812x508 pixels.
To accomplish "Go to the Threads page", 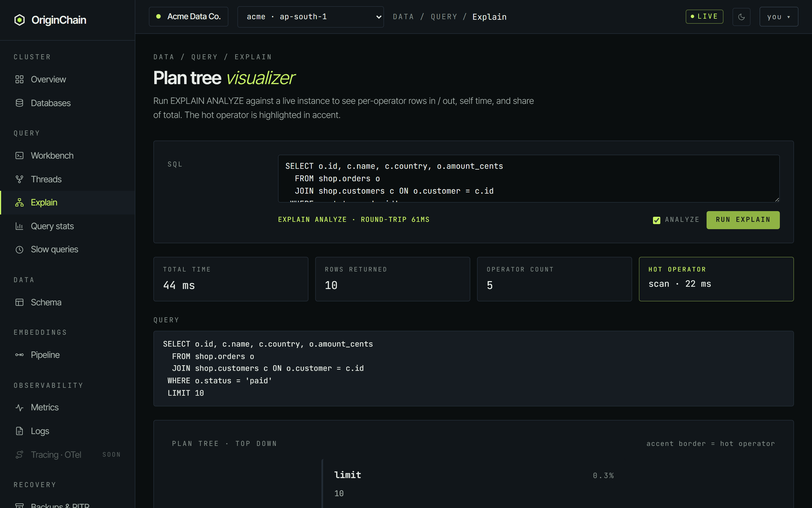I will (68, 179).
